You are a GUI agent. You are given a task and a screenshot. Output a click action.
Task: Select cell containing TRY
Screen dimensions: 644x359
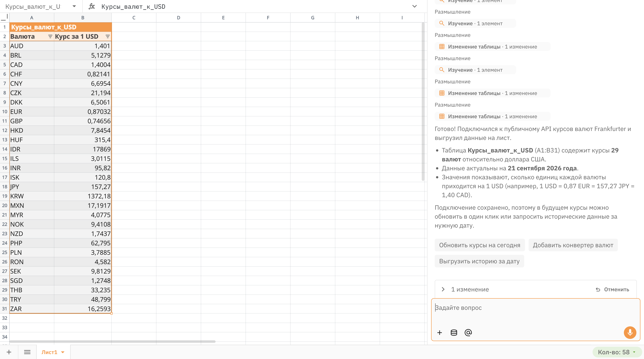[x=32, y=299]
